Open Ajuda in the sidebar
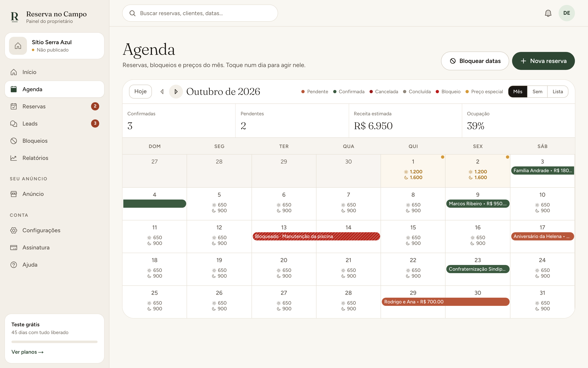The image size is (588, 368). (55, 265)
